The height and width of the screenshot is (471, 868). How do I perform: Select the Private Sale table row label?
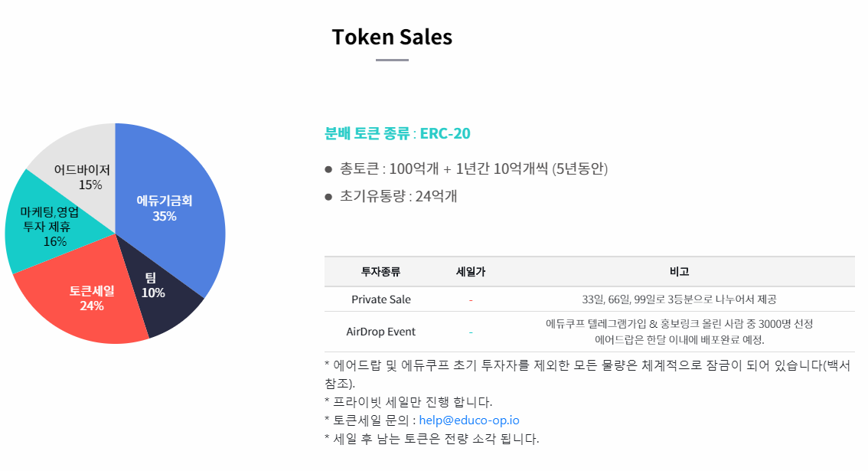(381, 299)
